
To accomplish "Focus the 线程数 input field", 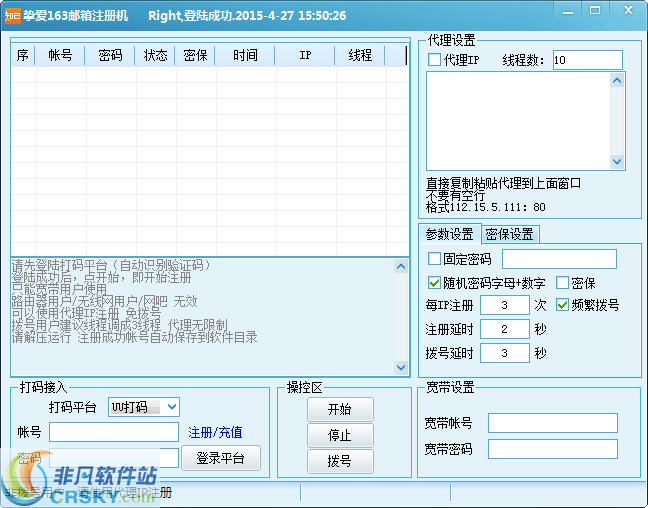I will point(587,60).
